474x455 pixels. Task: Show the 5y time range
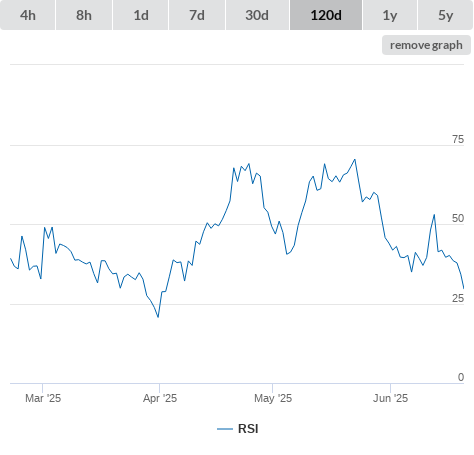tap(446, 15)
